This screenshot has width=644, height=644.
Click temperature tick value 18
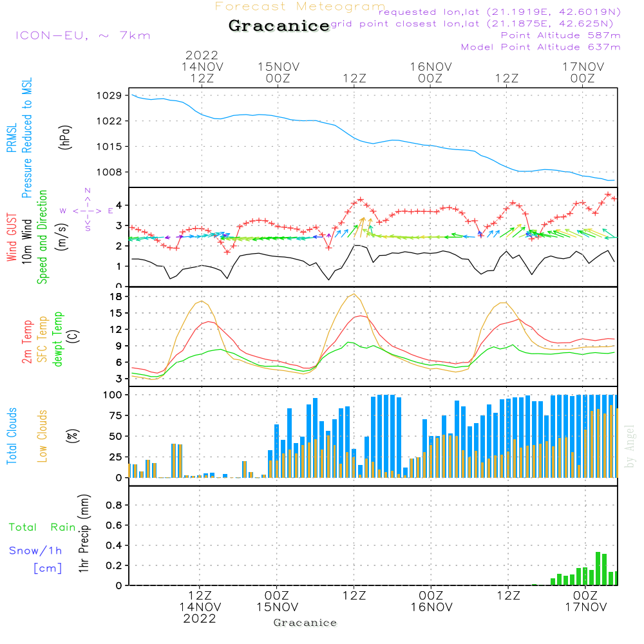pyautogui.click(x=116, y=296)
